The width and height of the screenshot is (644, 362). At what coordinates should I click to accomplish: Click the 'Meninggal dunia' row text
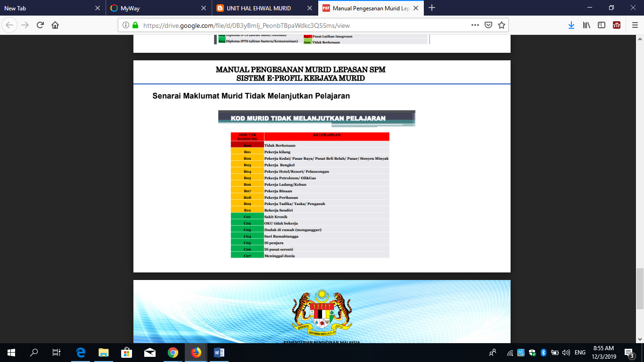[281, 256]
